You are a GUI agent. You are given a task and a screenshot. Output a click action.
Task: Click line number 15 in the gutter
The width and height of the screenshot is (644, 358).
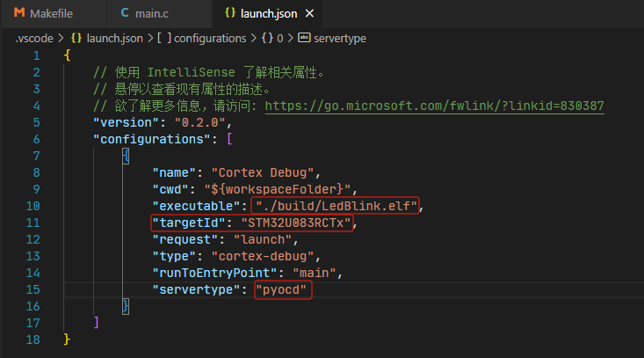pos(33,289)
